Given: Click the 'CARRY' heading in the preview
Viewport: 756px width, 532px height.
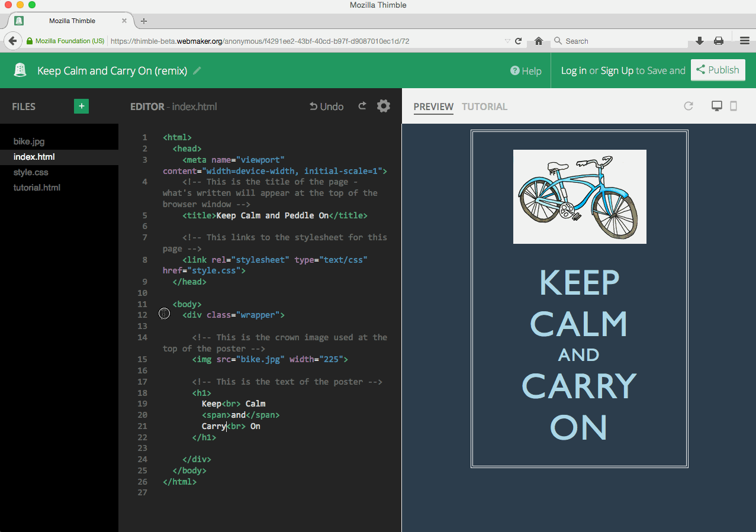Looking at the screenshot, I should tap(579, 386).
